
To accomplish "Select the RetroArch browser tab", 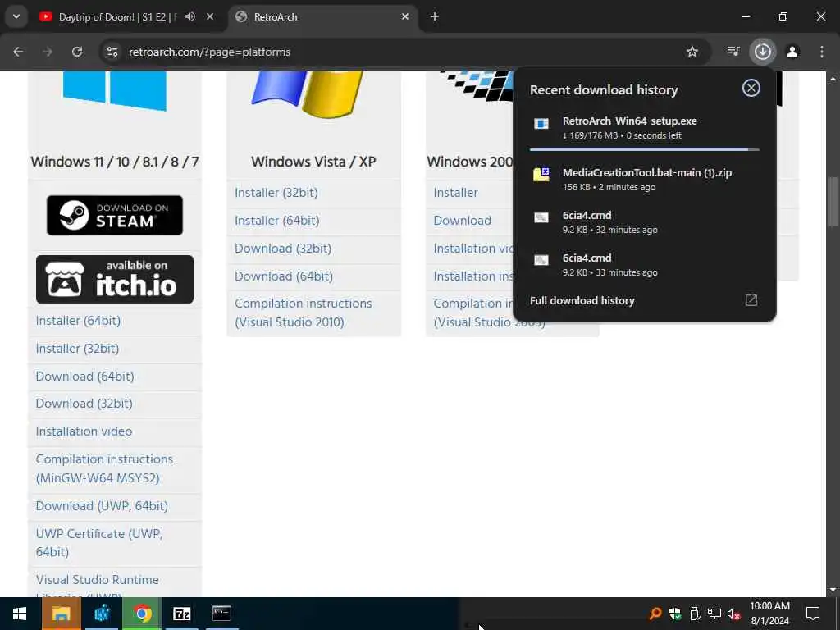I will click(x=323, y=16).
